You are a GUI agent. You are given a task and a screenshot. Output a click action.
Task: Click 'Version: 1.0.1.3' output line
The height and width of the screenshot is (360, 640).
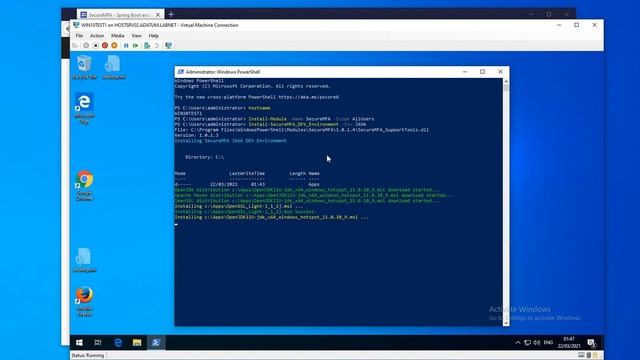point(196,135)
